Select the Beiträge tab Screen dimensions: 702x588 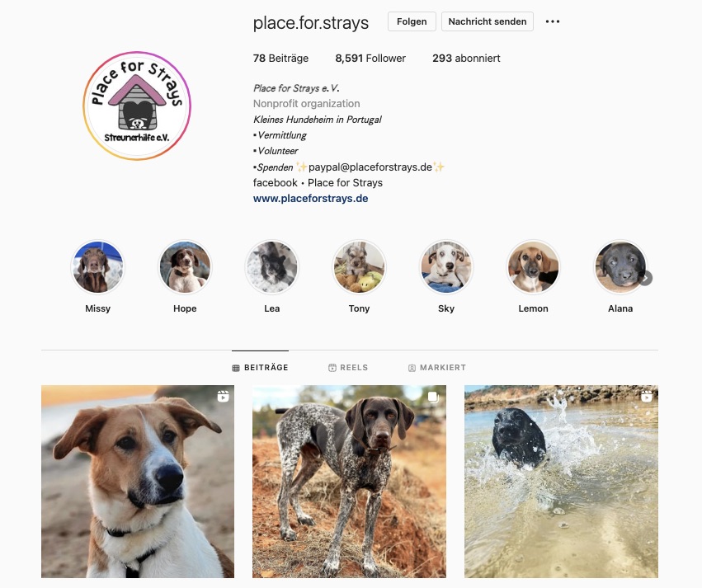point(260,367)
